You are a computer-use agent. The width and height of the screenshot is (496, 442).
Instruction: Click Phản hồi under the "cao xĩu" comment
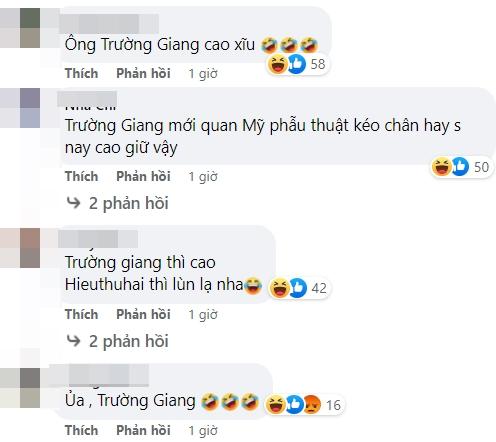click(x=143, y=73)
